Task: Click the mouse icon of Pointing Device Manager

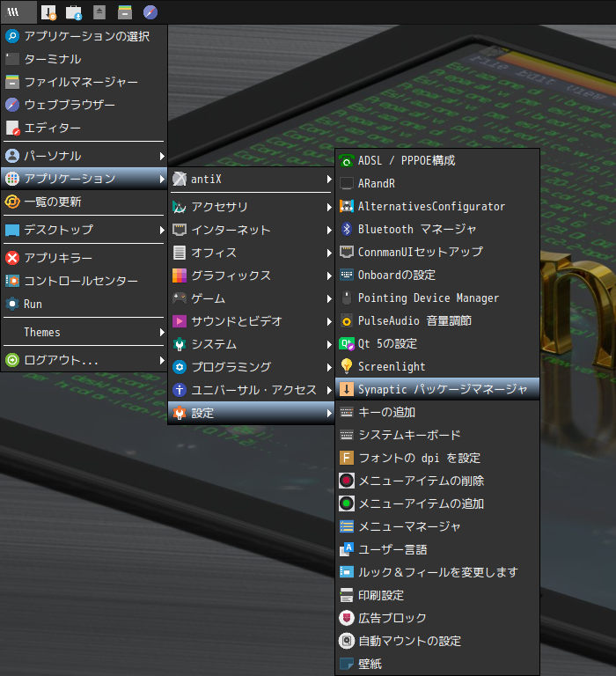Action: pyautogui.click(x=347, y=298)
